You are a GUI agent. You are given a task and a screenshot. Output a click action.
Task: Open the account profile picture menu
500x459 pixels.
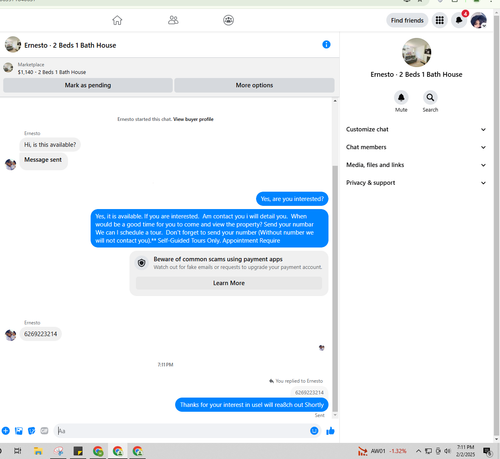479,20
